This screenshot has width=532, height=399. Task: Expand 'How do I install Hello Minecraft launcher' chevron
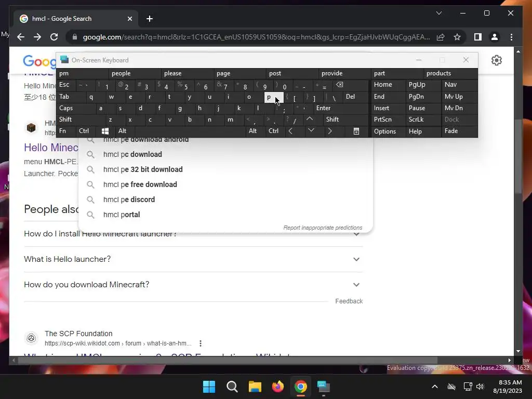tap(356, 234)
